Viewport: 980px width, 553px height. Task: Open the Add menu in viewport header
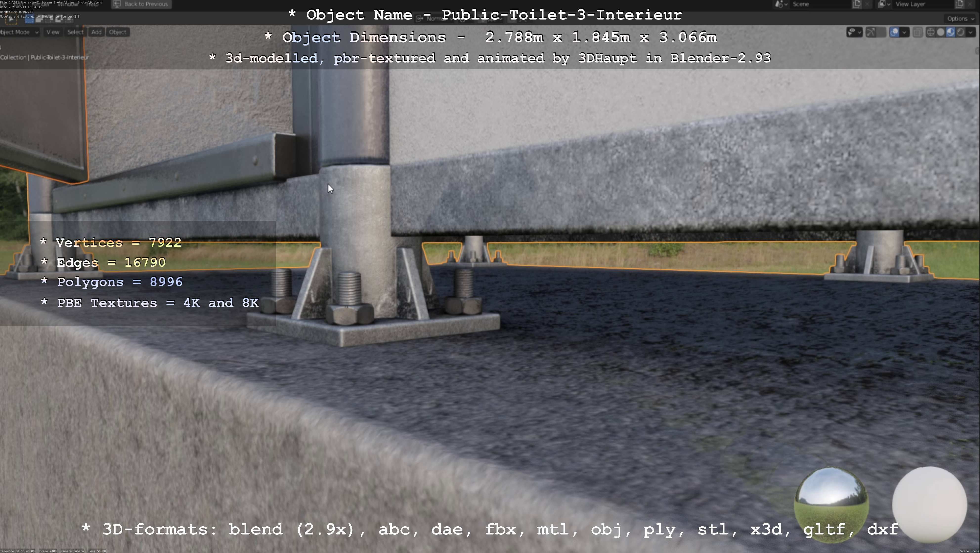click(x=97, y=32)
